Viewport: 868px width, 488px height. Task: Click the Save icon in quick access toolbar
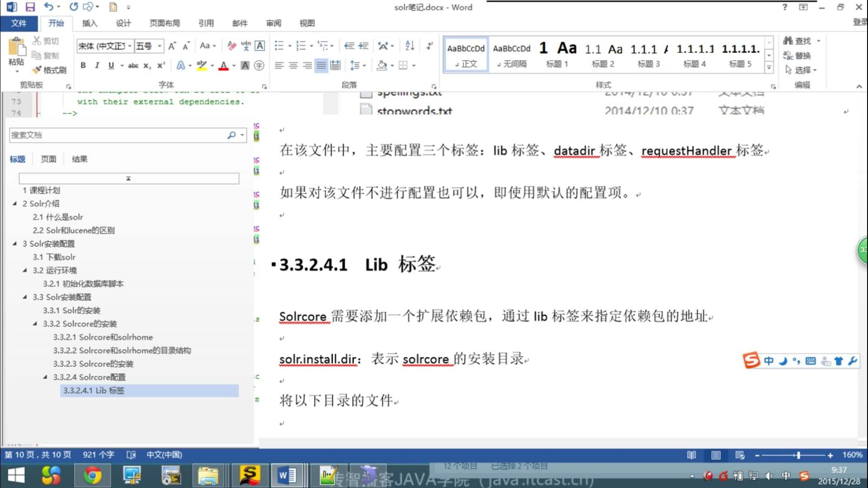[x=30, y=7]
